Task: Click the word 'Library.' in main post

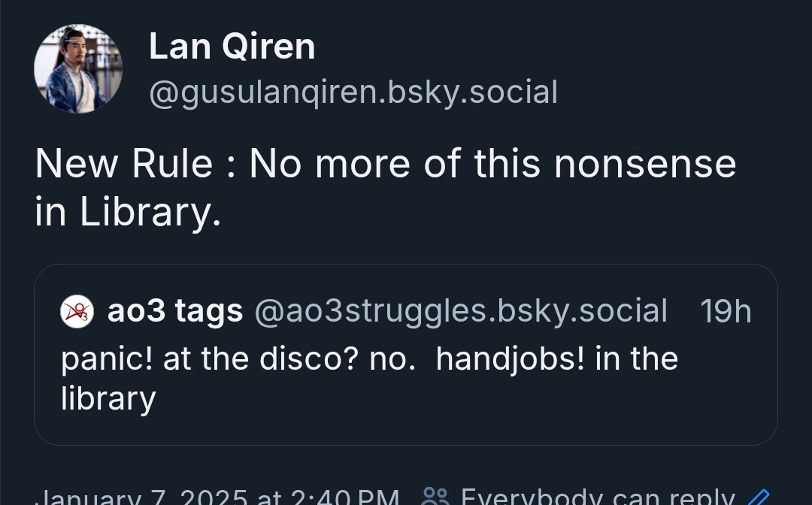Action: (150, 212)
